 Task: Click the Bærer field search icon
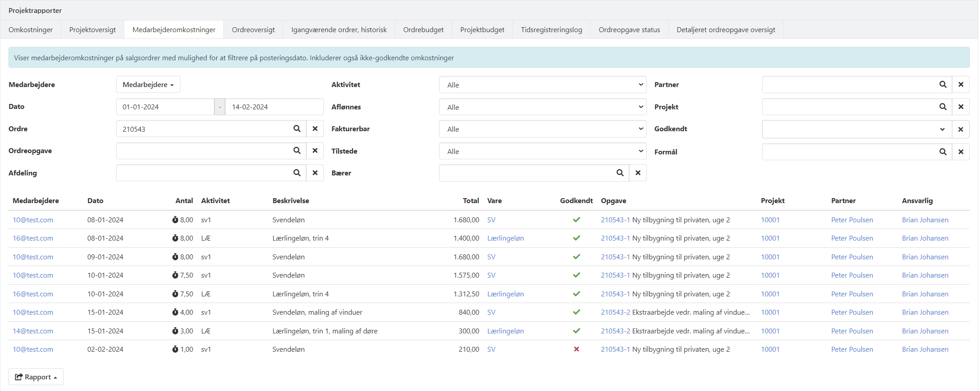point(620,173)
